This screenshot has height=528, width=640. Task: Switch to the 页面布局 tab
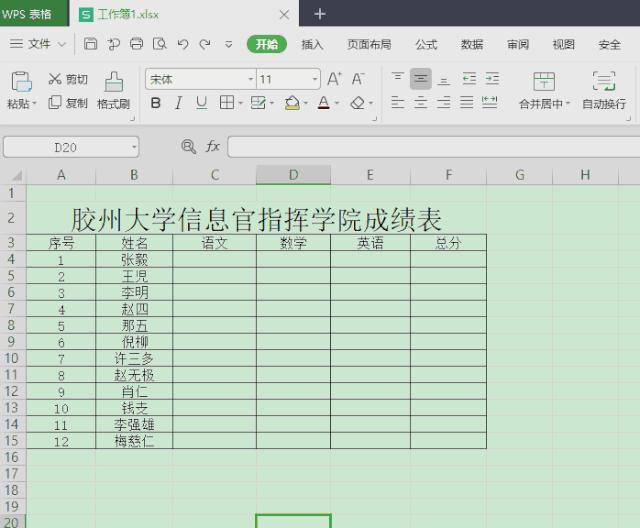click(x=369, y=44)
